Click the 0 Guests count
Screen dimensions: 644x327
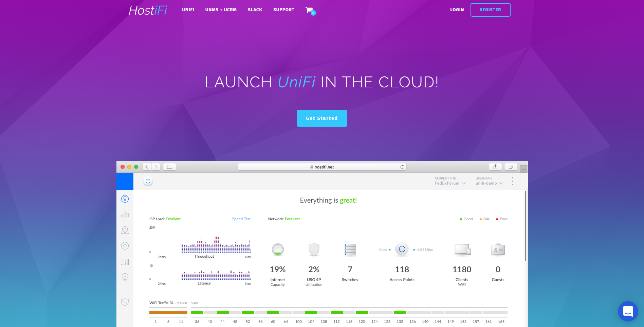(x=498, y=270)
